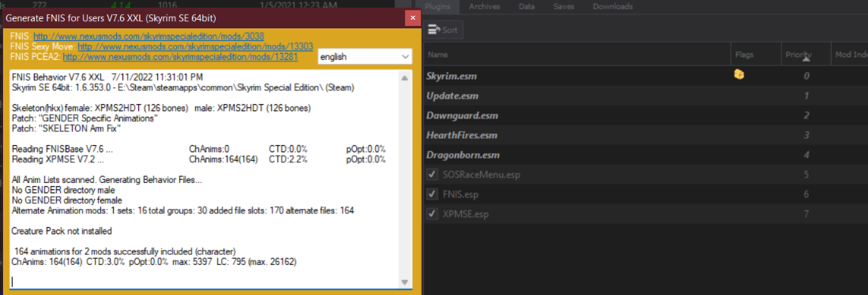The image size is (868, 295).
Task: Open the FNIS PCEA2 mod link
Action: coord(180,56)
